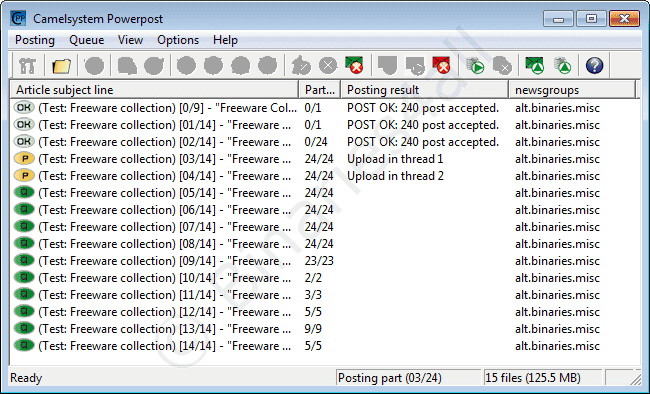Click the green envelope with red X icon

354,66
